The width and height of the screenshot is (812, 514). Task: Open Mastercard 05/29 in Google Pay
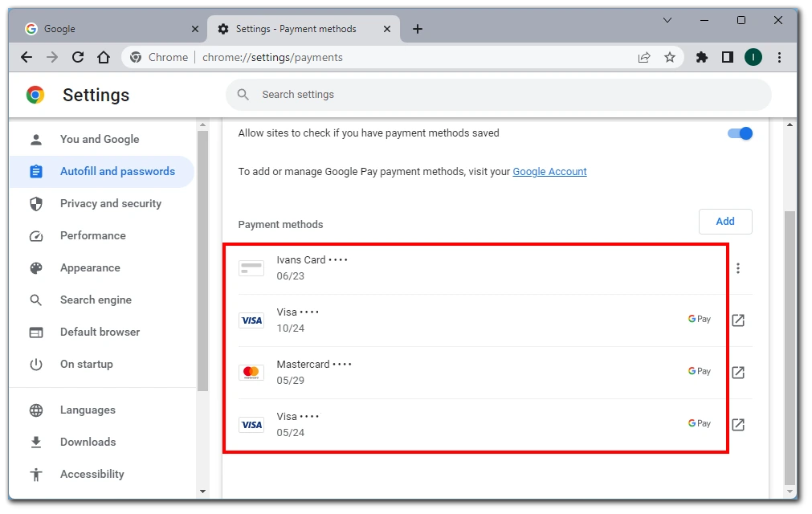coord(738,372)
